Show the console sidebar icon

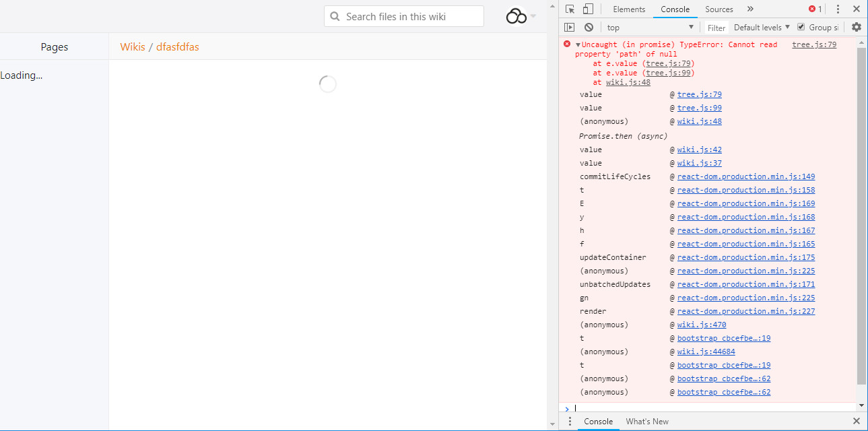click(570, 28)
